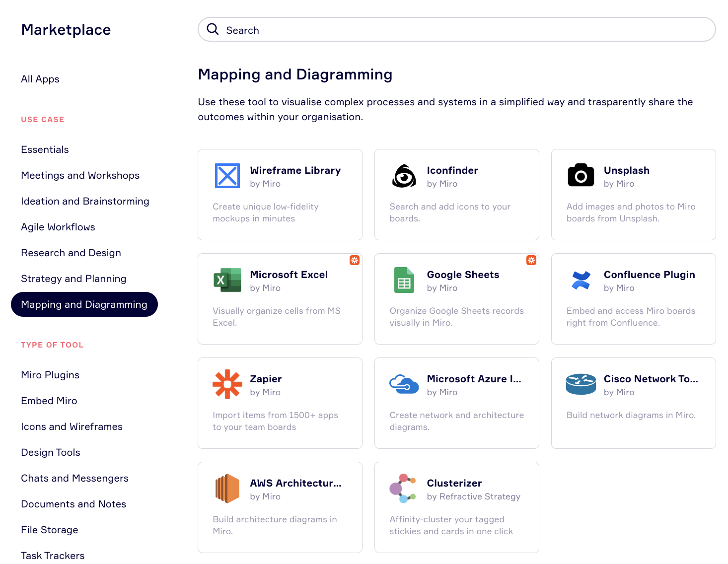Click the Zapier orange asterisk icon

point(227,384)
